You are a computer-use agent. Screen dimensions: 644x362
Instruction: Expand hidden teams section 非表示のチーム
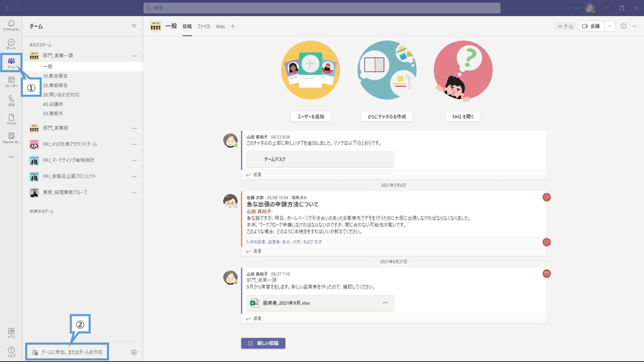click(x=41, y=211)
